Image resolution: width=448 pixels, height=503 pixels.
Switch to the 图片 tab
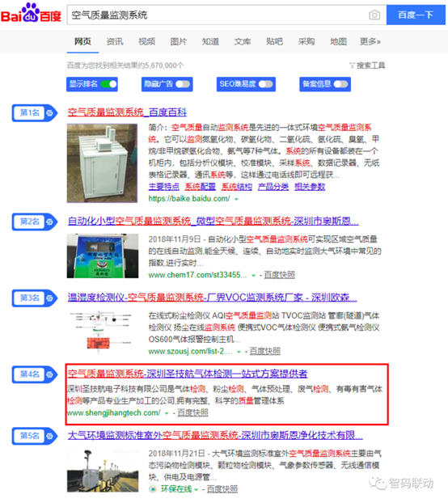click(x=178, y=41)
